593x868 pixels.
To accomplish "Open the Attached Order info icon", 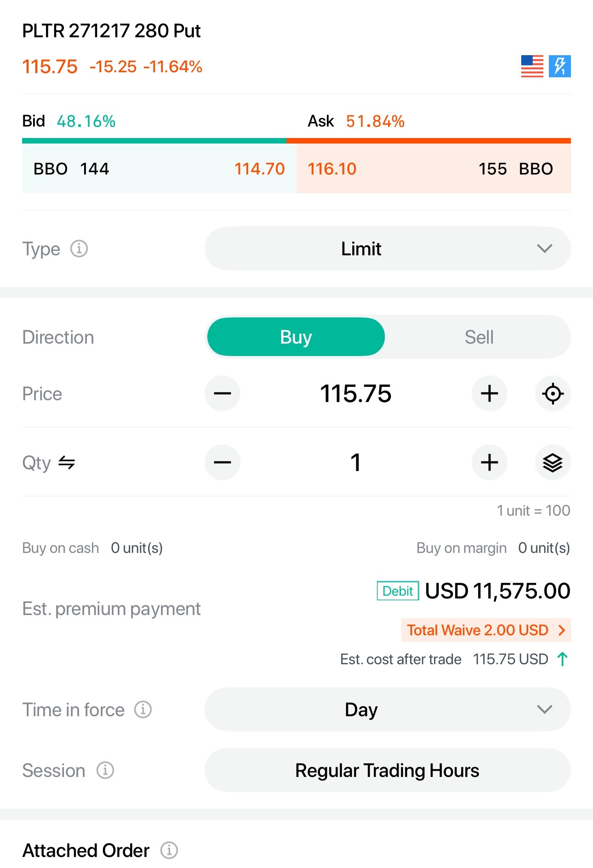I will (169, 851).
